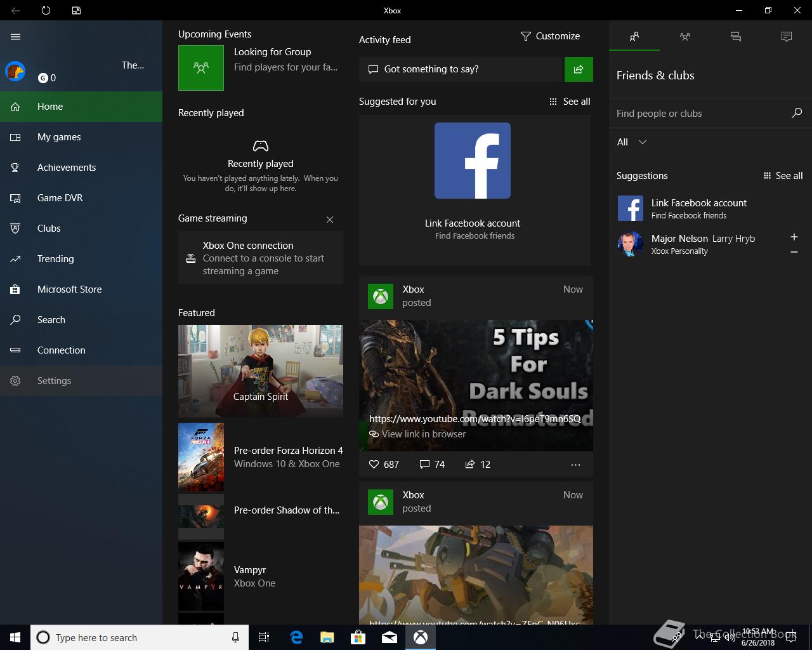The width and height of the screenshot is (812, 650).
Task: Open Settings in sidebar
Action: click(81, 381)
